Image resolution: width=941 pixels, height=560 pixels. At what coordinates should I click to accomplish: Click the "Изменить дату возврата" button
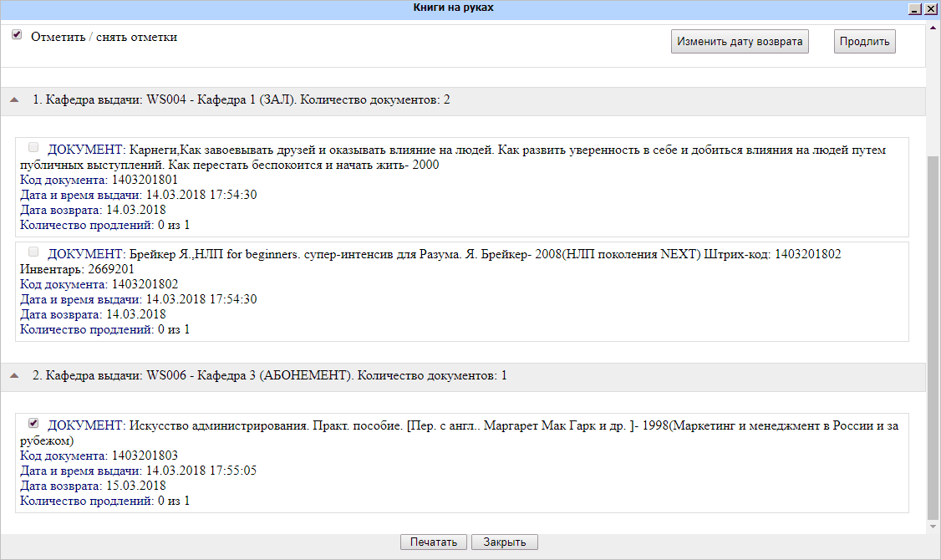coord(740,42)
